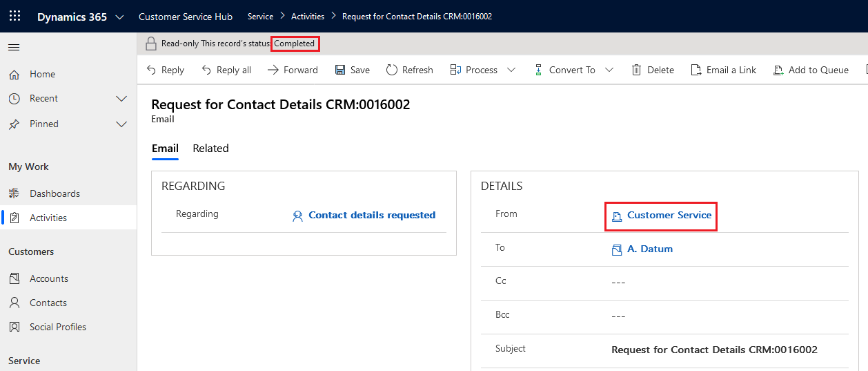This screenshot has width=868, height=371.
Task: Click the Recent clock icon
Action: coord(14,99)
